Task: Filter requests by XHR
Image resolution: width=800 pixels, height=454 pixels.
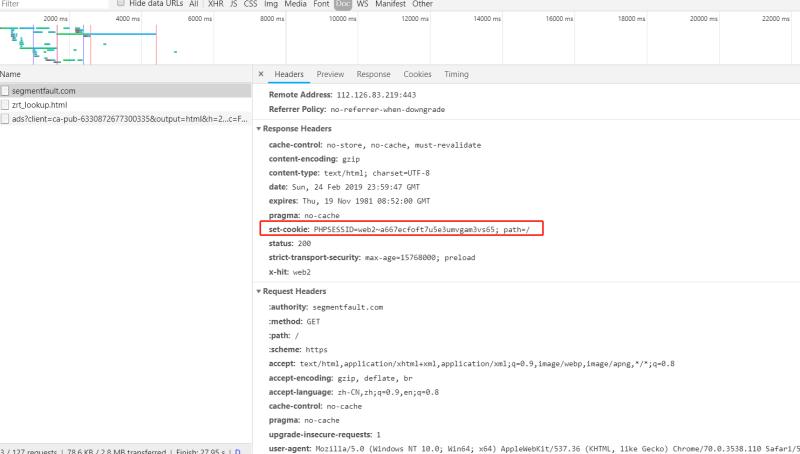Action: [216, 4]
